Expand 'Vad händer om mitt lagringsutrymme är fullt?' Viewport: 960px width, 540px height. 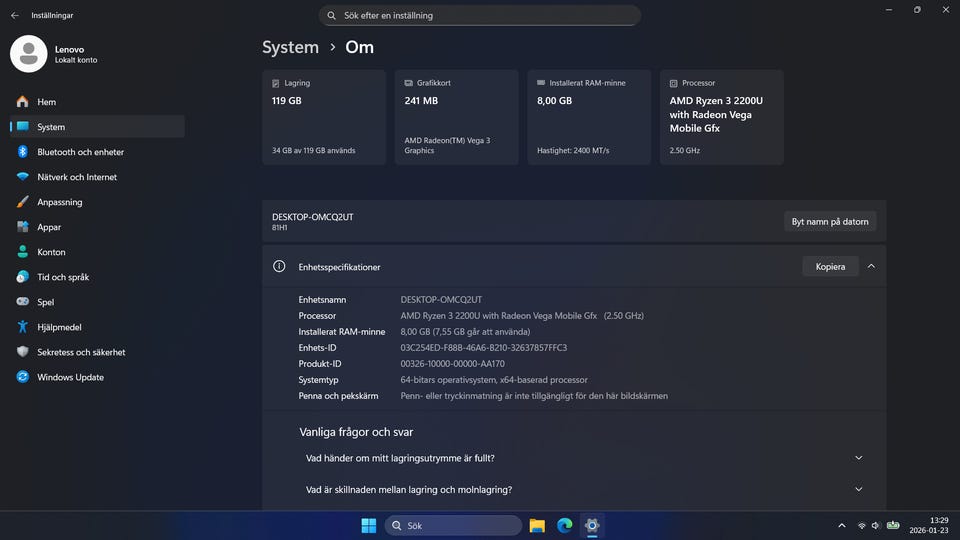click(x=858, y=458)
